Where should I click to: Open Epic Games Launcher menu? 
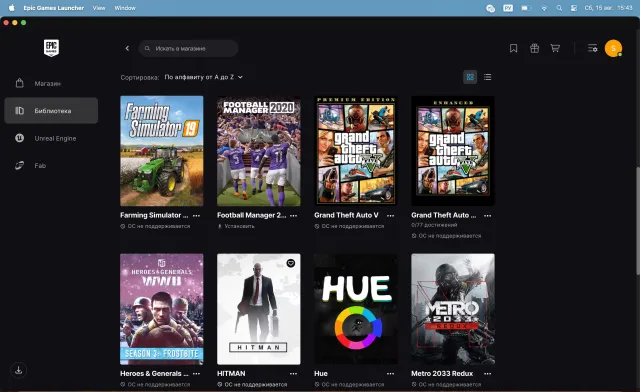[53, 8]
